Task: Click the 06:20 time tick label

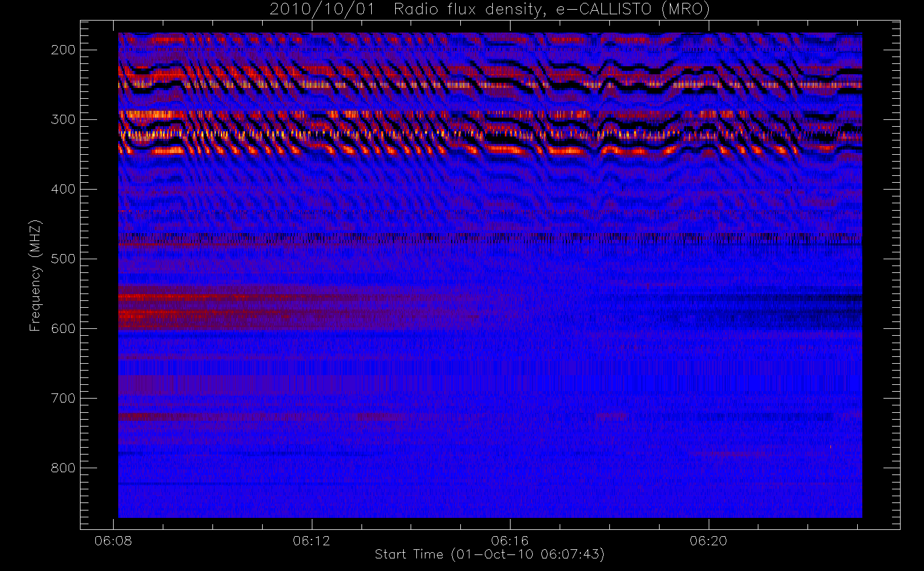Action: [x=709, y=541]
